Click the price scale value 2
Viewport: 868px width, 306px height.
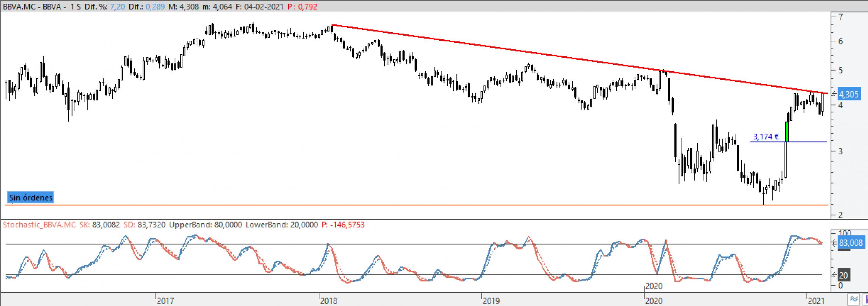(841, 215)
